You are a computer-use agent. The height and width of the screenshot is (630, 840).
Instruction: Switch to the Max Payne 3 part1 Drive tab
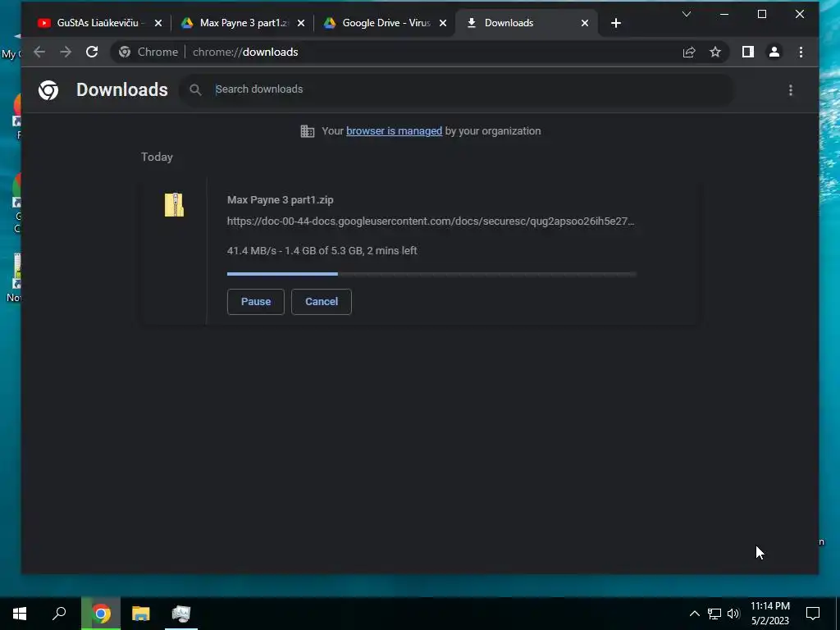[241, 23]
